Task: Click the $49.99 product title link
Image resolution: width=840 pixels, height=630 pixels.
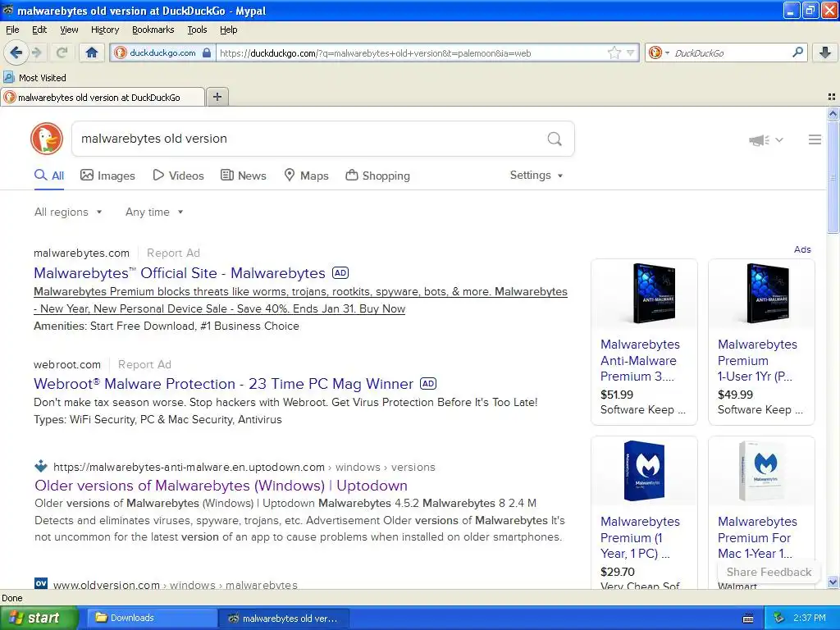Action: click(x=757, y=360)
